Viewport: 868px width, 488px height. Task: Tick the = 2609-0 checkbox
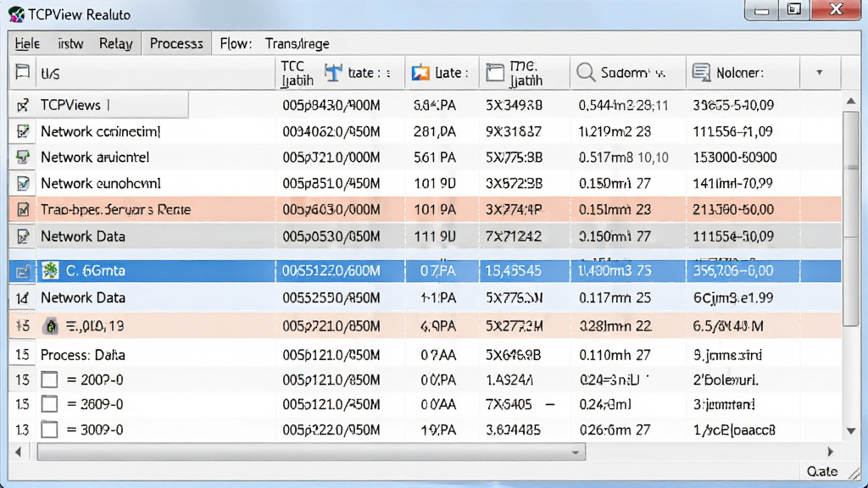pos(49,404)
